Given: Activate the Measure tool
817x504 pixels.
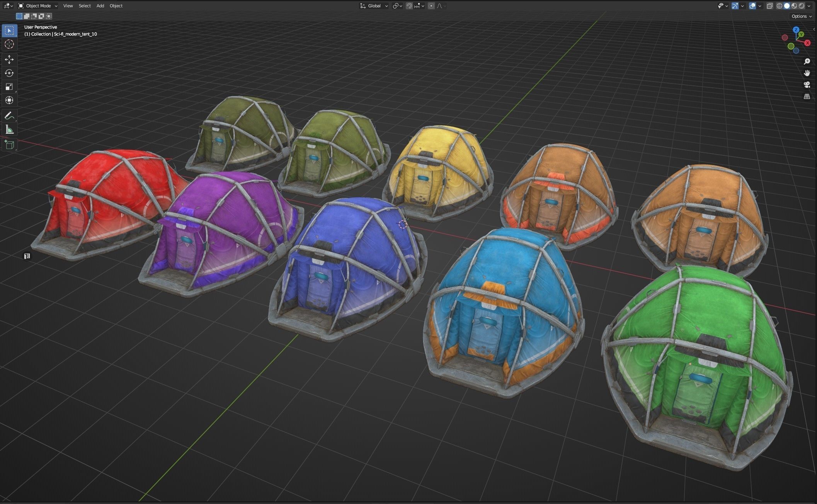Looking at the screenshot, I should (9, 129).
